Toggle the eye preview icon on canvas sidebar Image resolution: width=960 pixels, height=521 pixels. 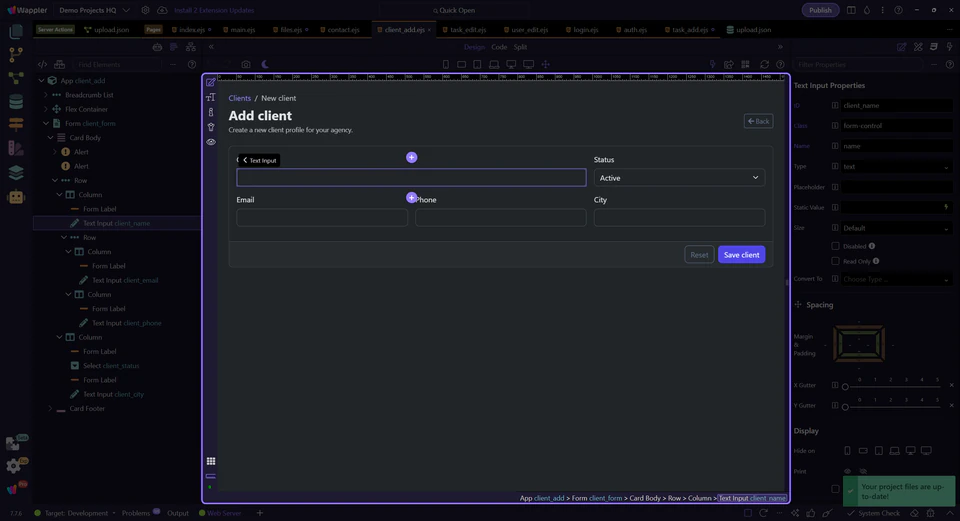[211, 141]
